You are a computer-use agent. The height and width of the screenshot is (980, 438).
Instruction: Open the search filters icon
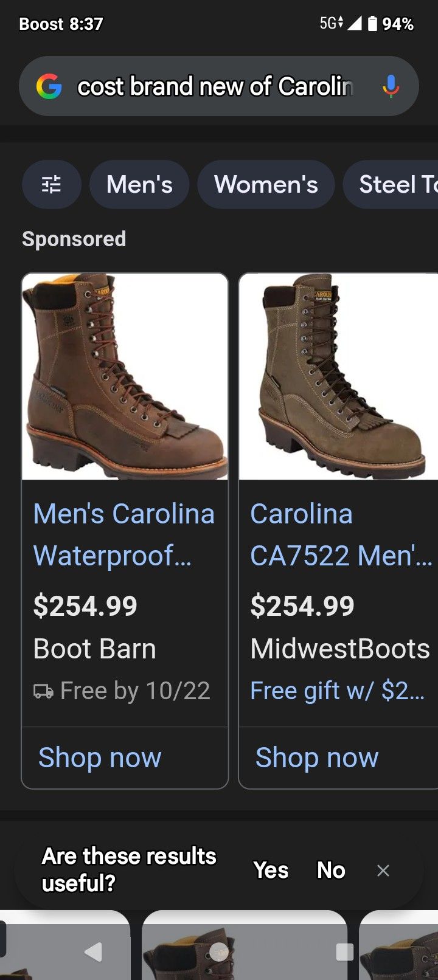point(52,184)
